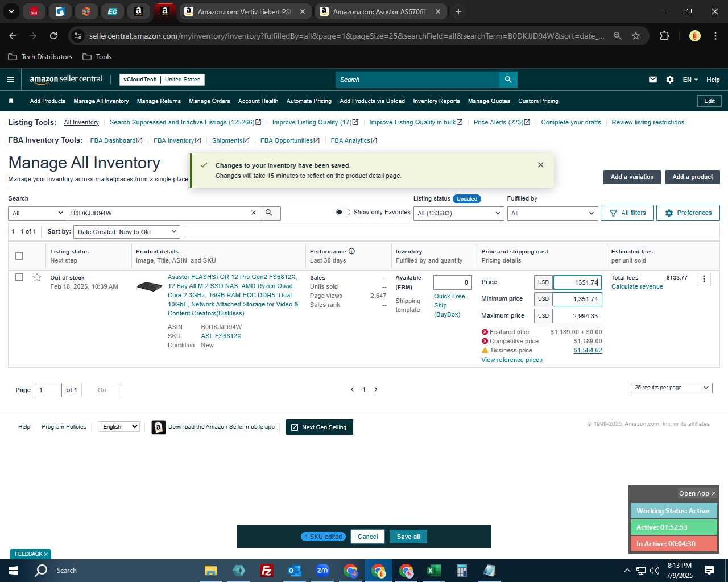The width and height of the screenshot is (728, 582).
Task: Click the Business price $1,584.62 link
Action: [x=588, y=350]
